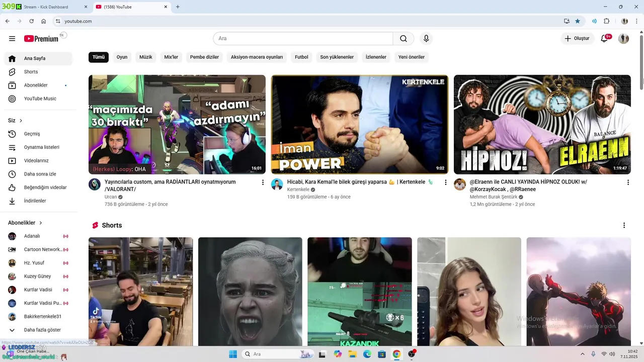Select the Tümü filter chip
The height and width of the screenshot is (362, 644).
pos(99,57)
